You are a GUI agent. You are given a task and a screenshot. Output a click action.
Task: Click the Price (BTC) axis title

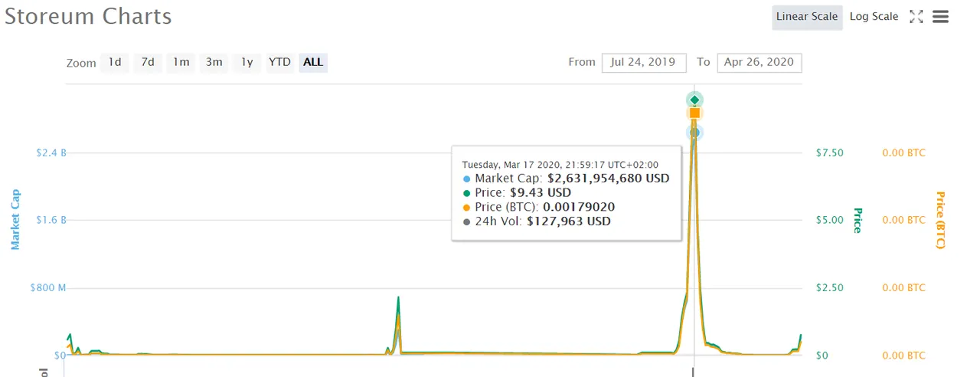pos(940,220)
